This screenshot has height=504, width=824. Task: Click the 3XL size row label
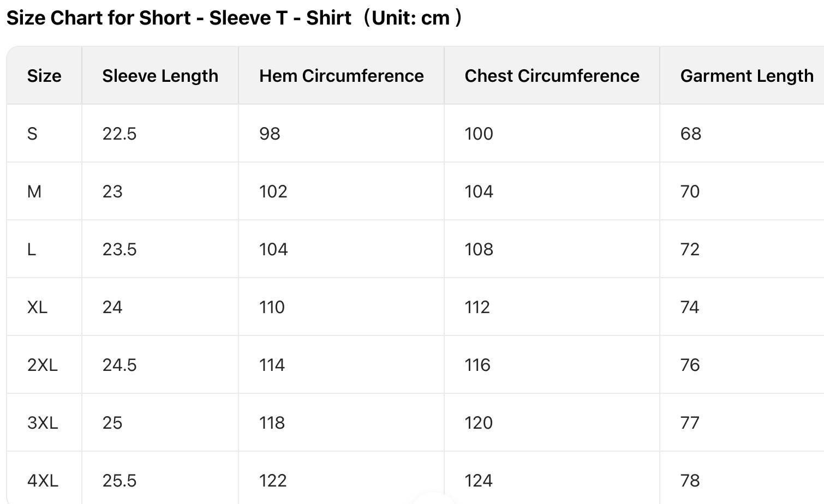pyautogui.click(x=42, y=423)
